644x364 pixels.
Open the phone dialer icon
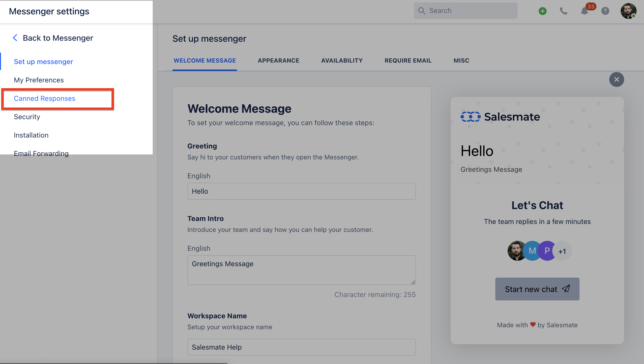(x=563, y=11)
